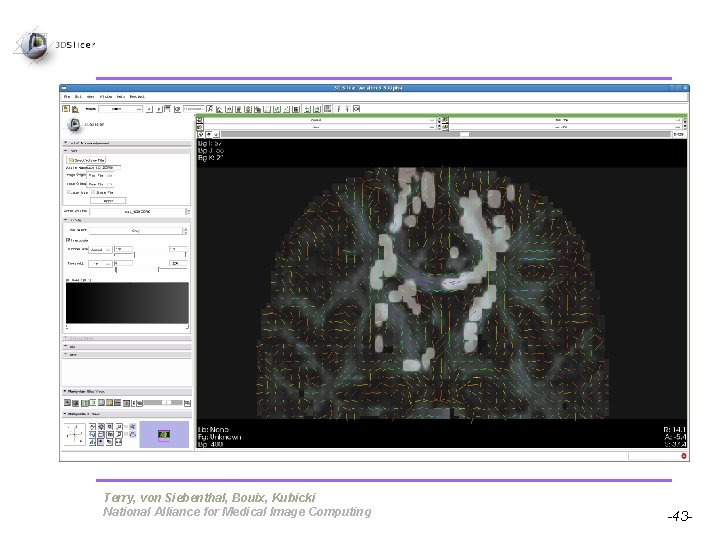This screenshot has height=540, width=720.
Task: Open the Active Volume selector
Action: [139, 212]
